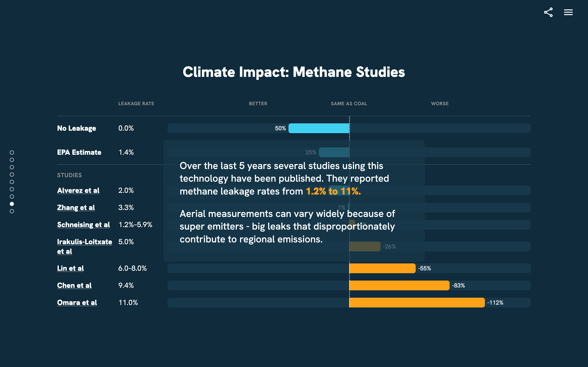Select the last navigation dot
This screenshot has width=588, height=367.
(x=12, y=212)
